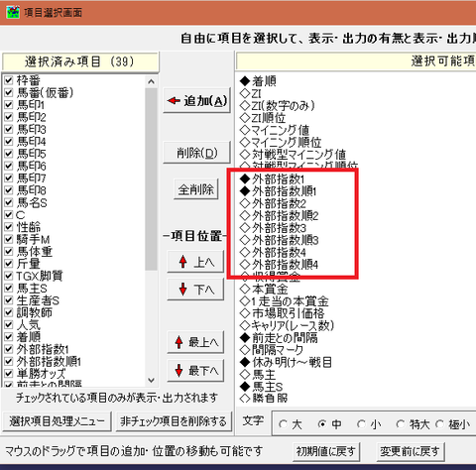Select 対戦型マイニング値 in the available list
This screenshot has height=470, width=476.
(293, 155)
